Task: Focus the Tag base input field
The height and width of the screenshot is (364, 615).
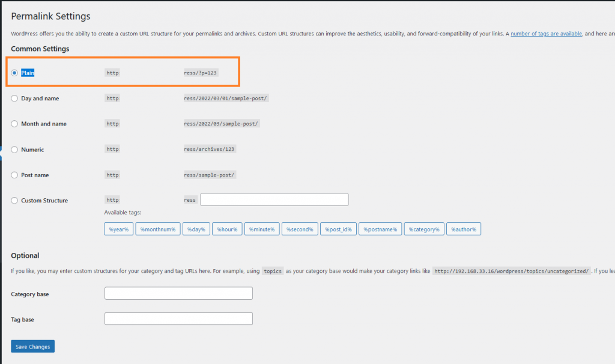Action: [x=178, y=318]
